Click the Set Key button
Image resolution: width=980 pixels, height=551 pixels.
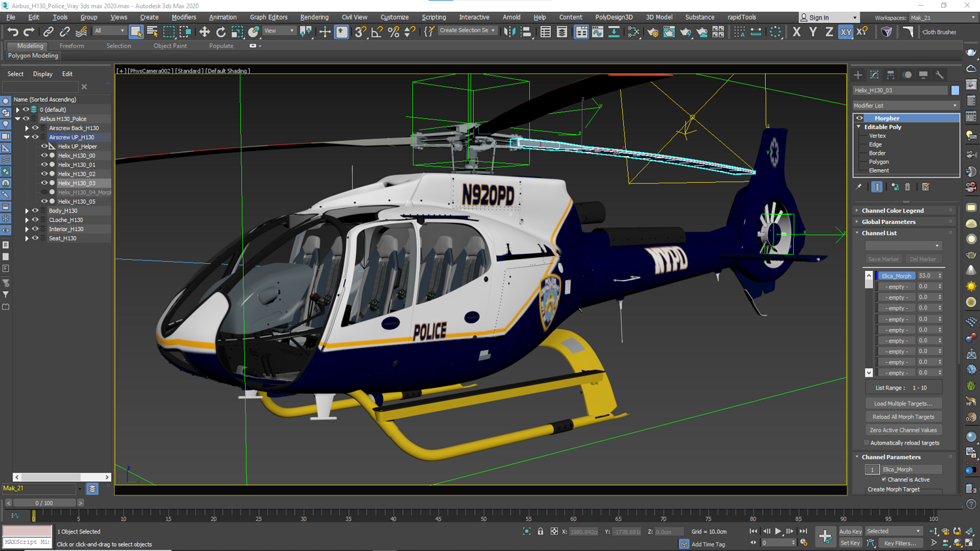point(850,543)
